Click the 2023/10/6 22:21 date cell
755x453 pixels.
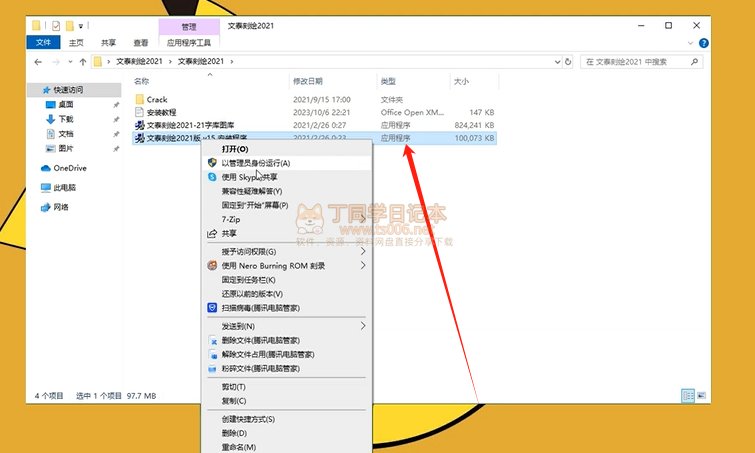click(x=322, y=112)
